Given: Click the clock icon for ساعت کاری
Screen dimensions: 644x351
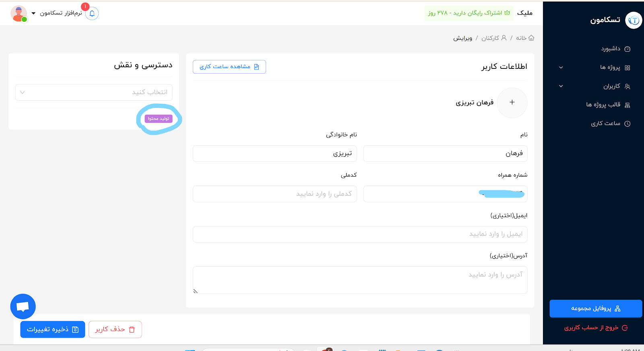Looking at the screenshot, I should [x=627, y=124].
